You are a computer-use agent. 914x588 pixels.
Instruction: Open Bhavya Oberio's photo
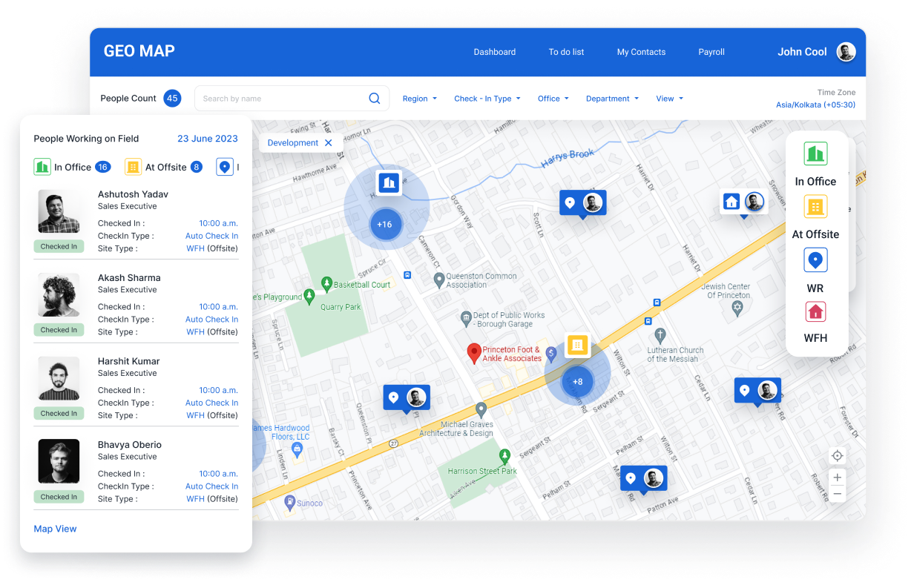click(x=59, y=462)
